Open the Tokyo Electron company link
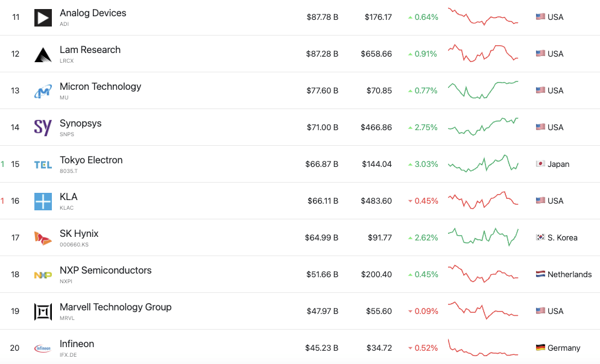Viewport: 600px width, 364px height. (x=91, y=160)
